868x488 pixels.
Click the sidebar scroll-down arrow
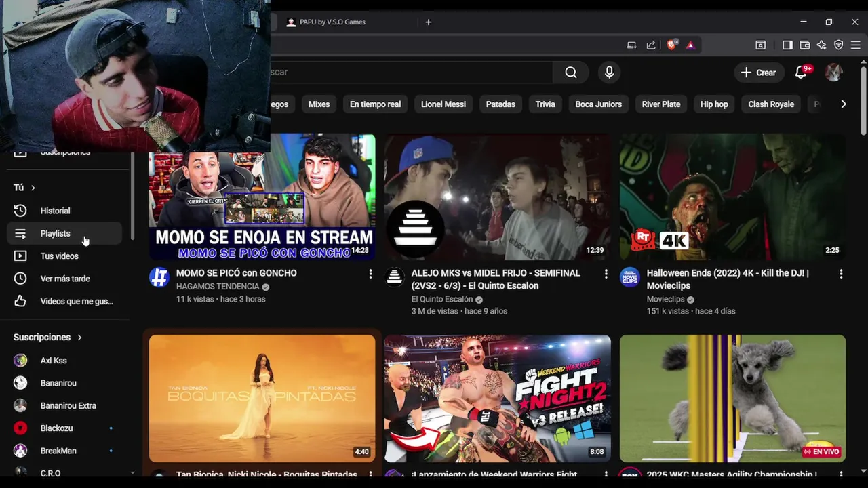point(132,472)
